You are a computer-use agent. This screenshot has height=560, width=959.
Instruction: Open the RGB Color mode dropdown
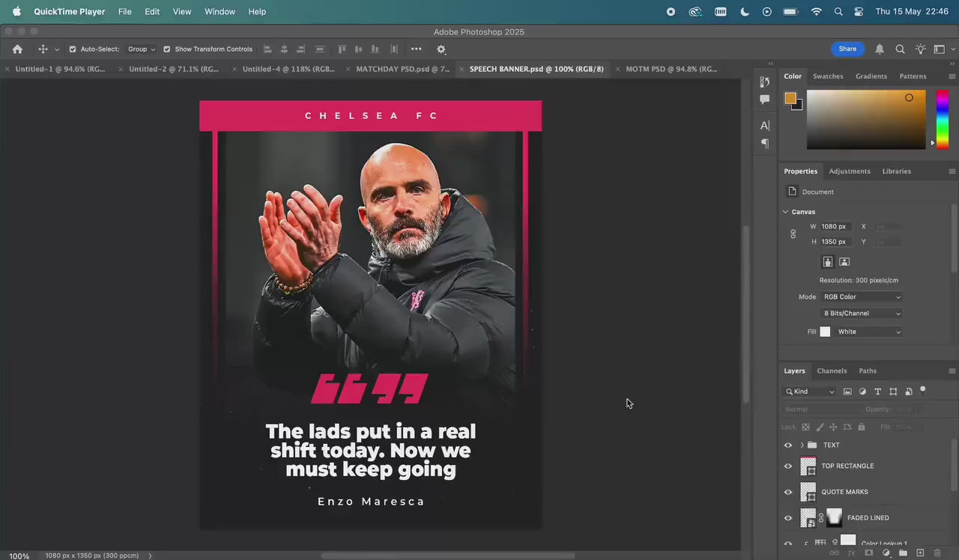pyautogui.click(x=861, y=297)
